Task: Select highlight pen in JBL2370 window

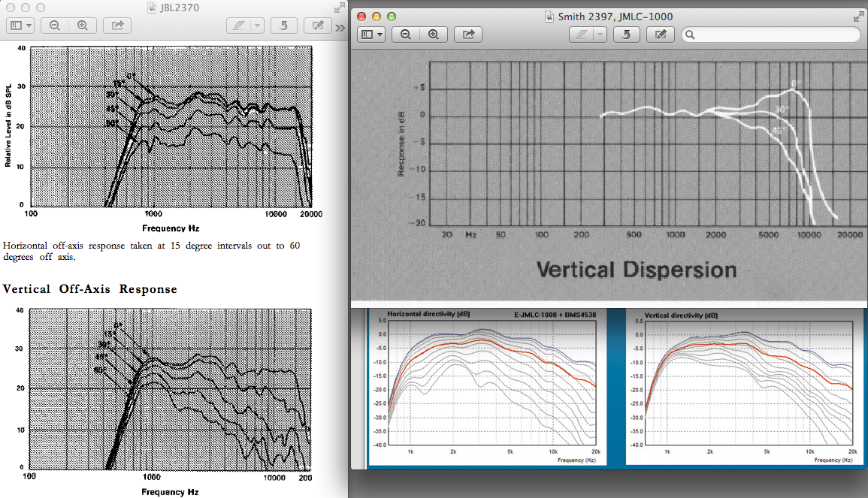Action: coord(239,26)
